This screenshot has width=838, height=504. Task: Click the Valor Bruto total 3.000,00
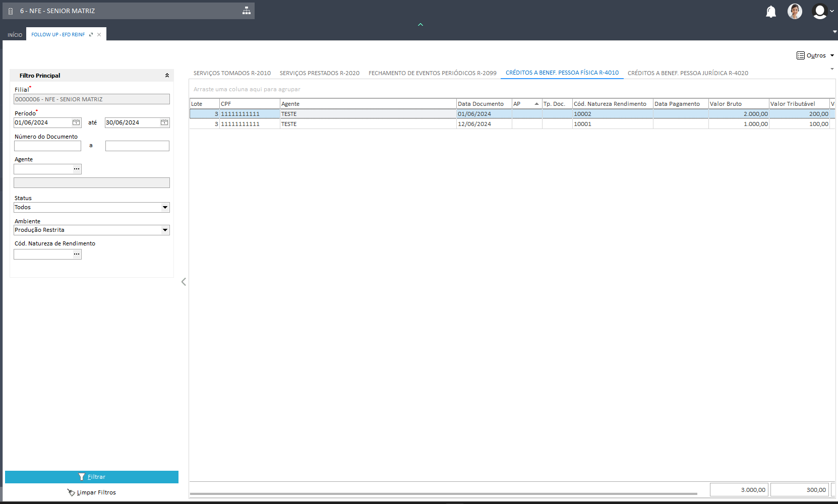click(x=739, y=490)
